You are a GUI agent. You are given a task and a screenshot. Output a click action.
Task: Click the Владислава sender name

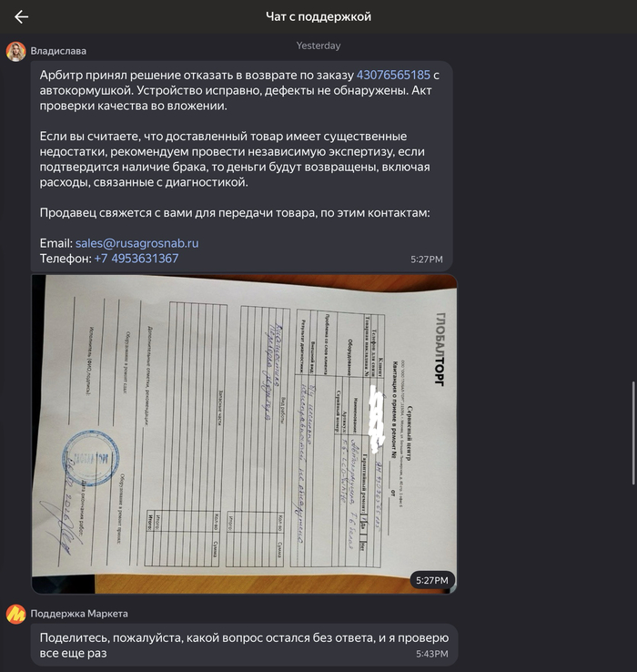pos(58,51)
